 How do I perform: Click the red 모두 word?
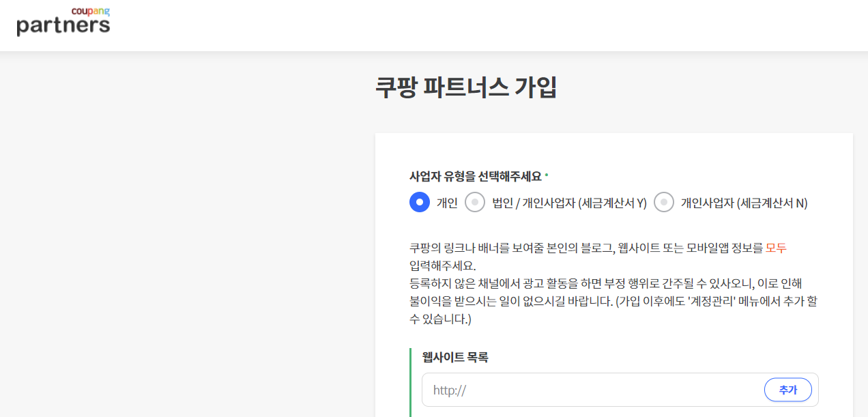point(776,248)
